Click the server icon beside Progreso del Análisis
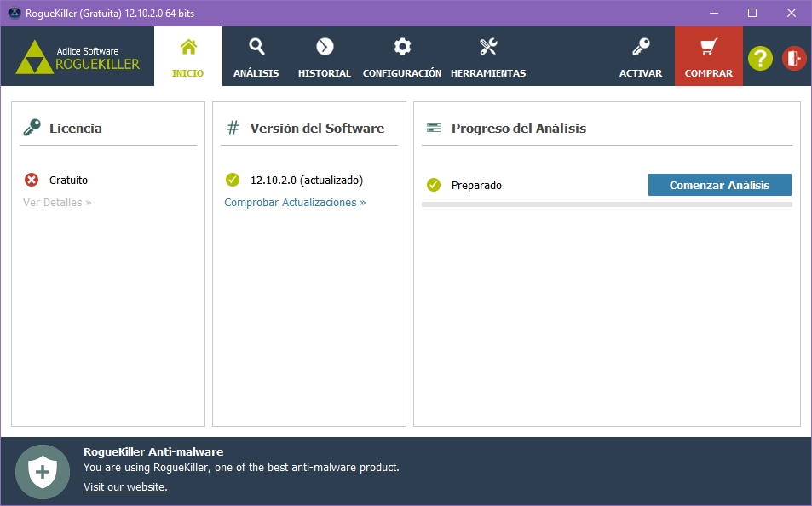This screenshot has height=506, width=812. (434, 128)
